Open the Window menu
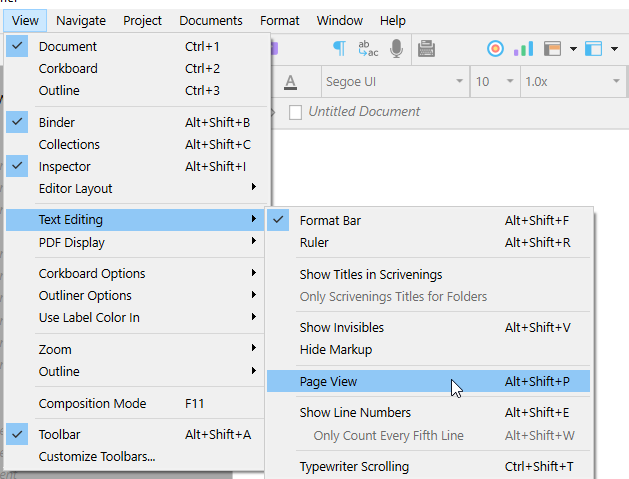 tap(340, 20)
